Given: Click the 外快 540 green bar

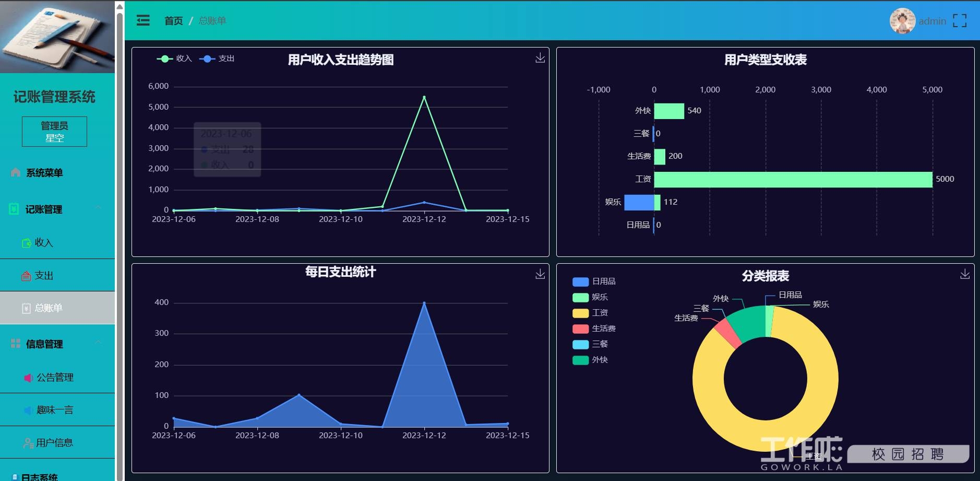Looking at the screenshot, I should click(669, 111).
